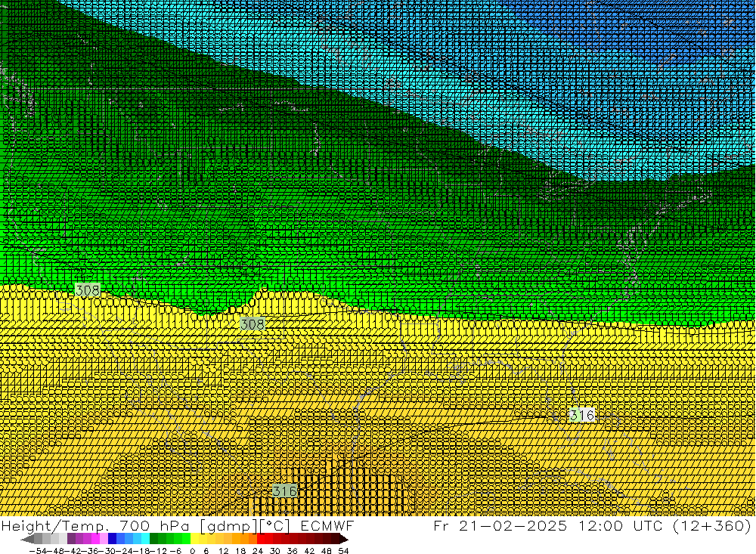
Task: Click the 'ECMWF' model label
Action: click(x=327, y=525)
